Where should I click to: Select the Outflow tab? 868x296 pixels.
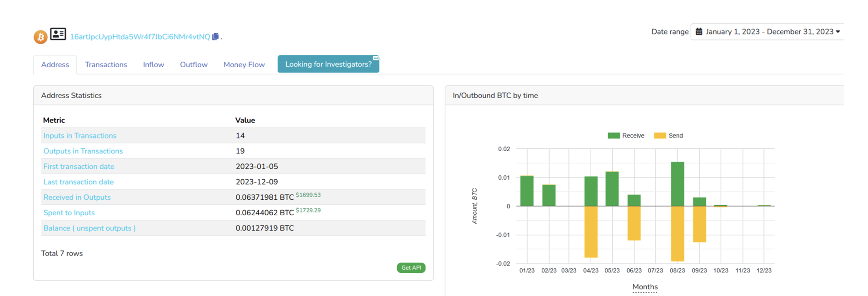pyautogui.click(x=194, y=64)
